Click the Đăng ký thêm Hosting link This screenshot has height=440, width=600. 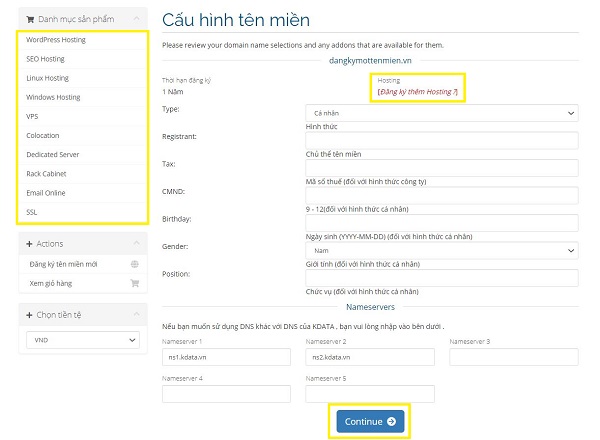coord(415,92)
